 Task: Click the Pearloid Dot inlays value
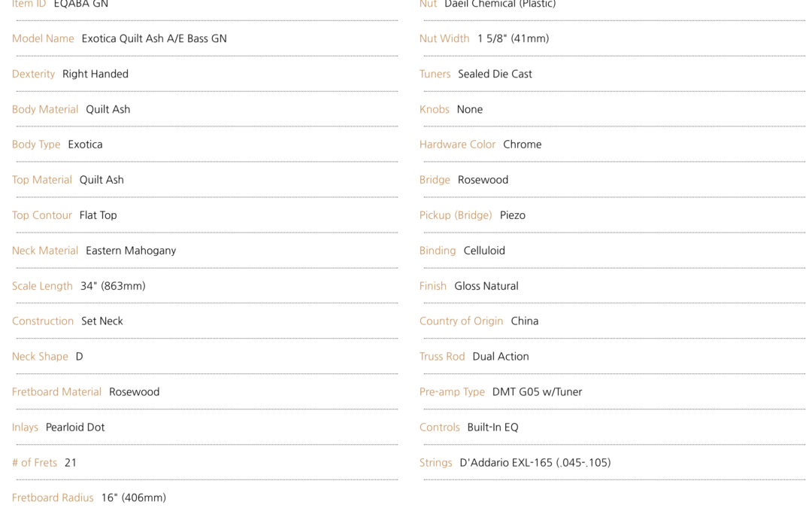[75, 427]
